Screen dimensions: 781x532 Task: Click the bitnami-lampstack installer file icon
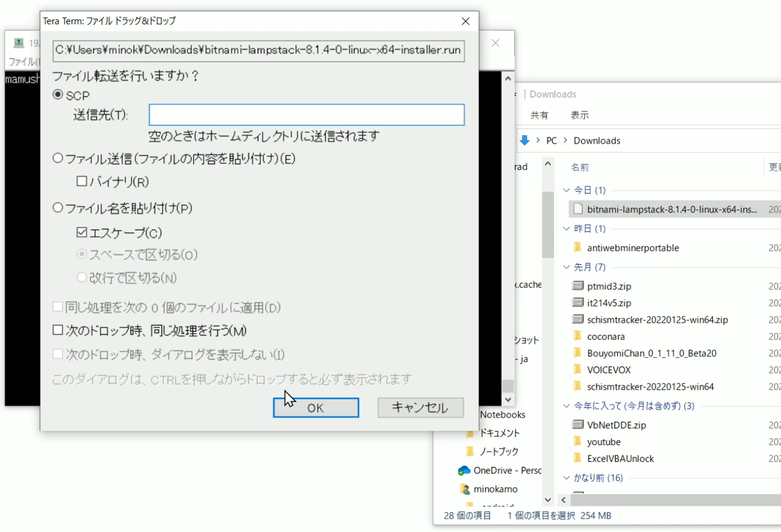578,209
